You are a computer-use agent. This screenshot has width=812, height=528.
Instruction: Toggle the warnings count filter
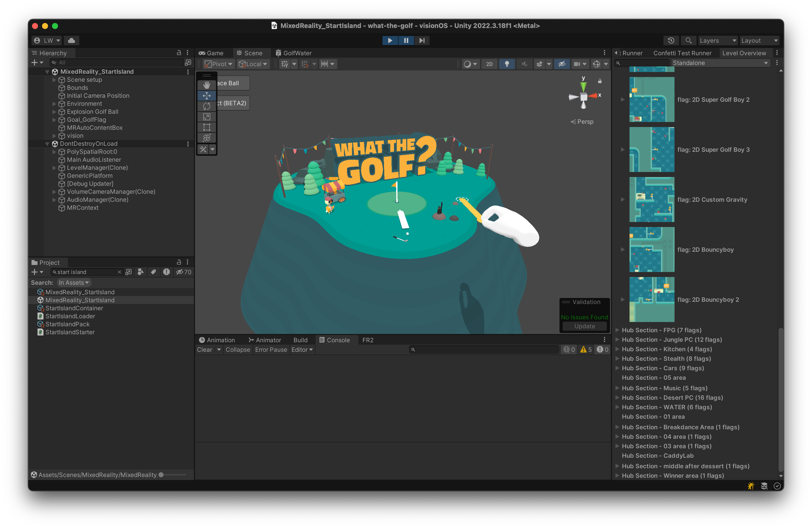tap(586, 350)
